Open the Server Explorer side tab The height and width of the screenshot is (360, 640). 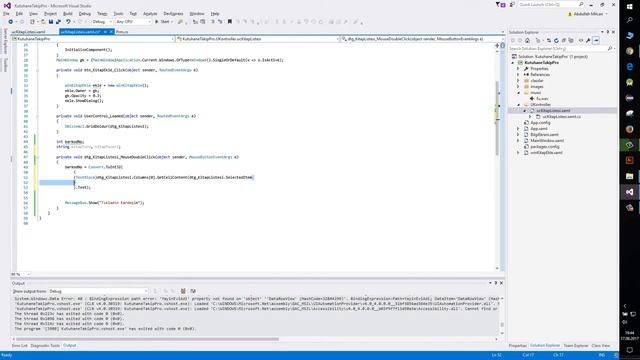point(5,40)
